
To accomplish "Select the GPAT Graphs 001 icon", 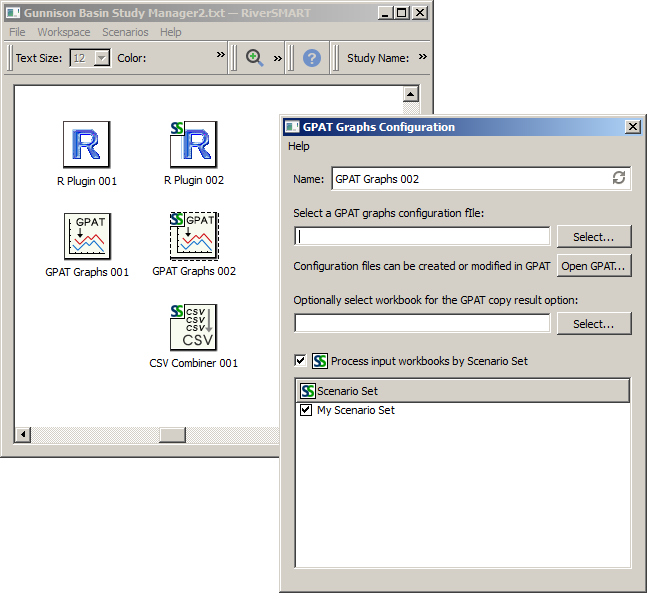I will (x=87, y=236).
